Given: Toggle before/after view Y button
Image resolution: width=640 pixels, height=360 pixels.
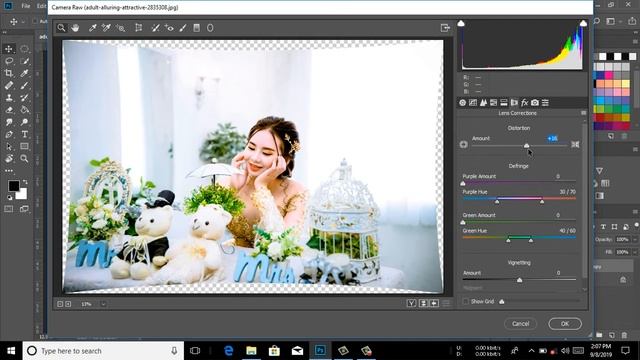Looking at the screenshot, I should [411, 303].
